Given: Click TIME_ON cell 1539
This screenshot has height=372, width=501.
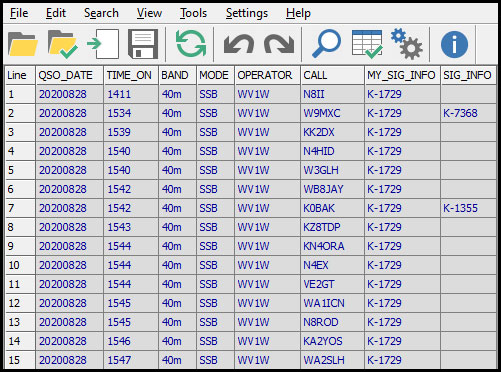Looking at the screenshot, I should point(131,132).
